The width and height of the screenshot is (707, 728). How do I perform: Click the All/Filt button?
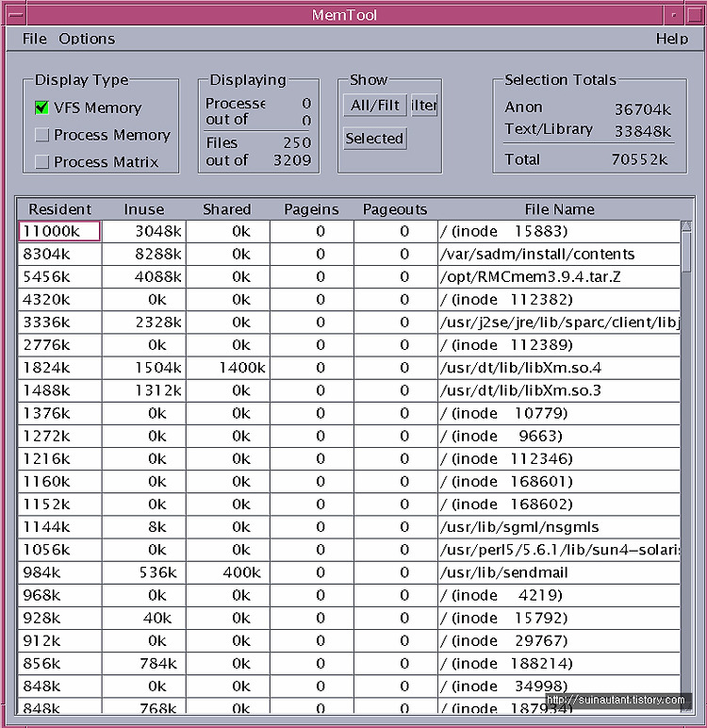(375, 105)
